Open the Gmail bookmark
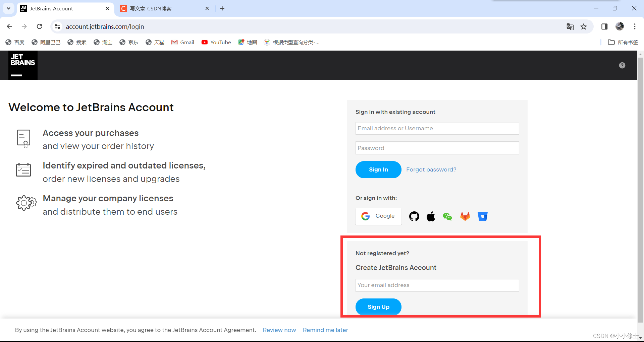Screen dimensions: 644x342 (x=183, y=42)
